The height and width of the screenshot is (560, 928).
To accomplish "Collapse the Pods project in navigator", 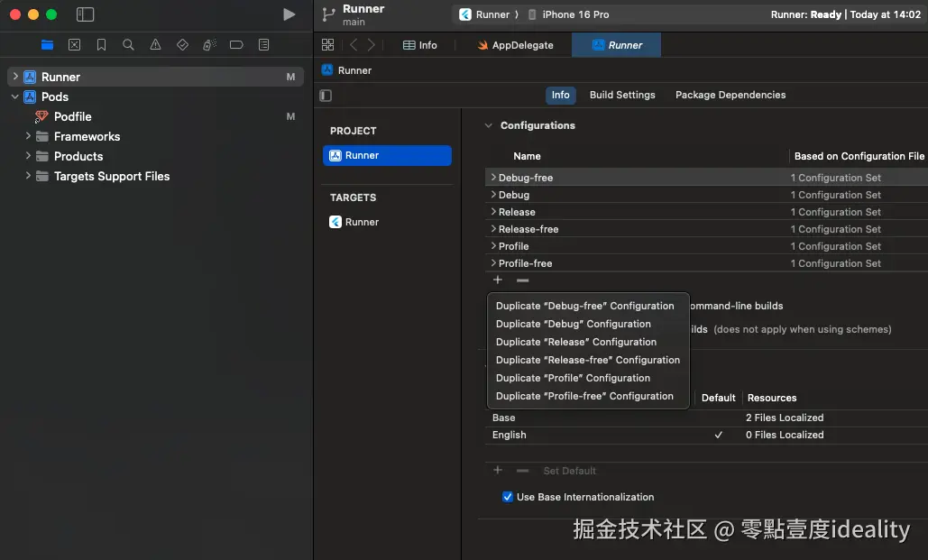I will pos(15,96).
